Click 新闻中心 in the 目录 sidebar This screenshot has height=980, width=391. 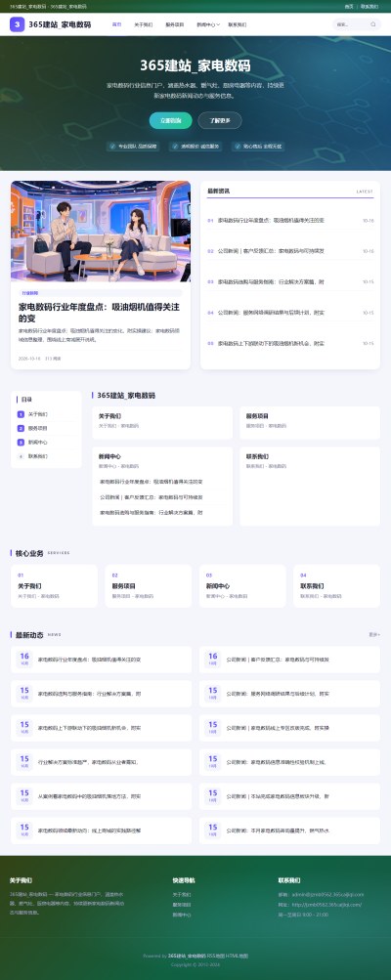pyautogui.click(x=37, y=443)
